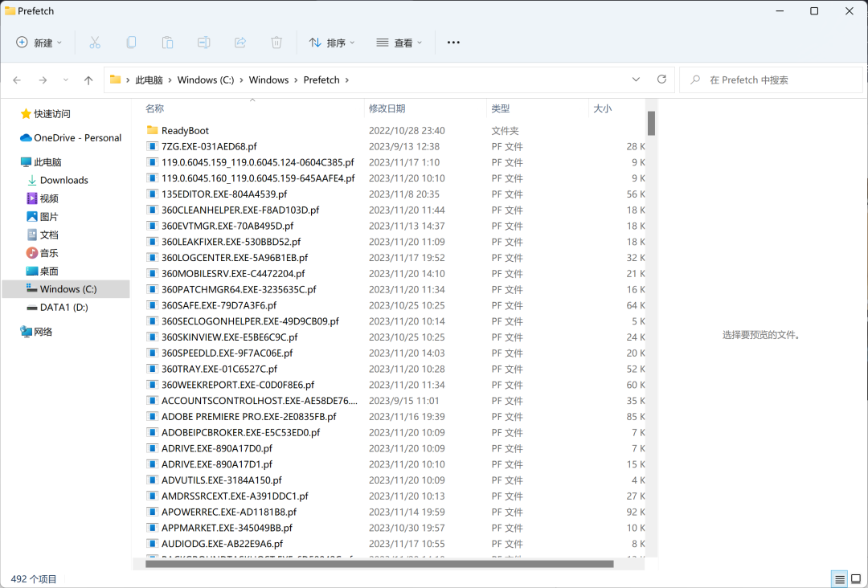Click the Delete (trash) icon
The width and height of the screenshot is (868, 588).
click(x=276, y=42)
